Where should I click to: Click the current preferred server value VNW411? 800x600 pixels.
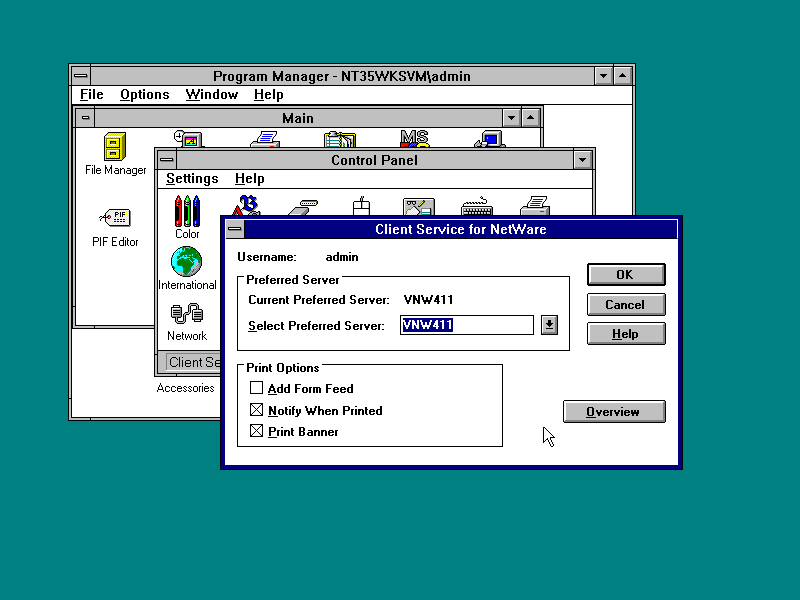428,299
